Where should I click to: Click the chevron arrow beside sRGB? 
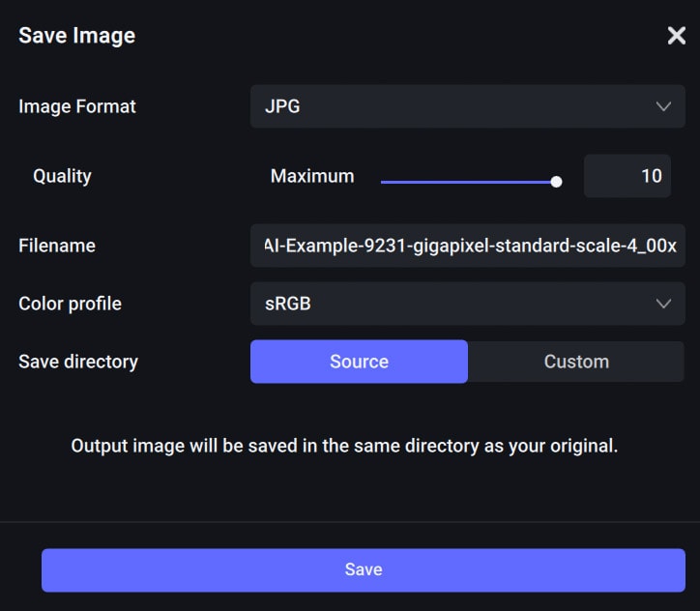(x=663, y=304)
